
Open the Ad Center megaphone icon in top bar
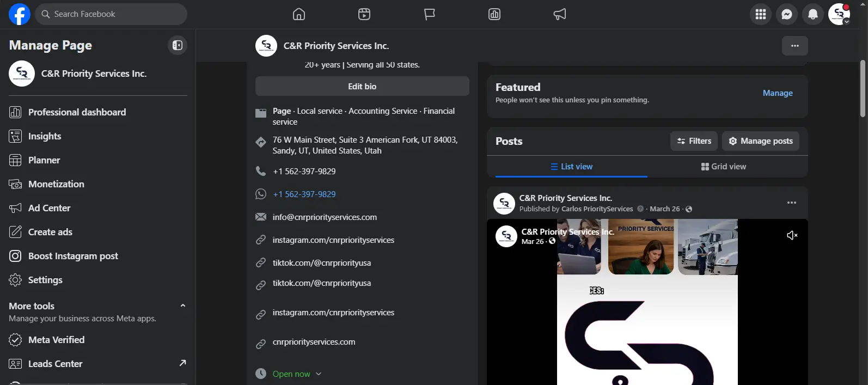(560, 14)
